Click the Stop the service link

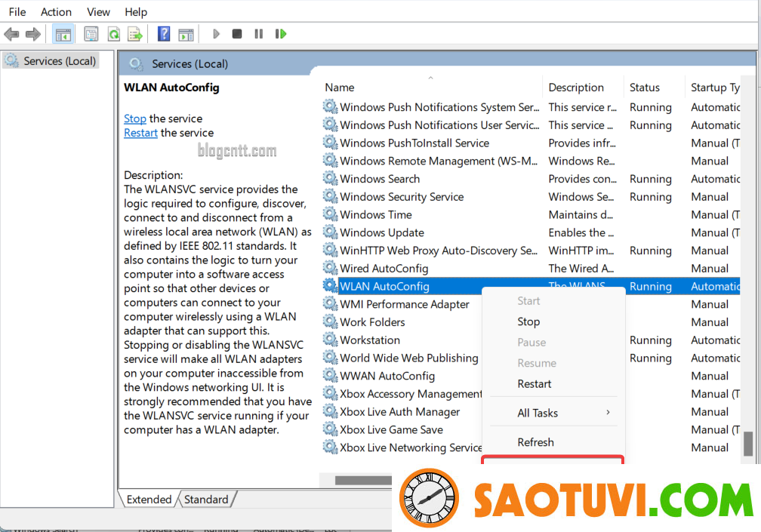(135, 118)
